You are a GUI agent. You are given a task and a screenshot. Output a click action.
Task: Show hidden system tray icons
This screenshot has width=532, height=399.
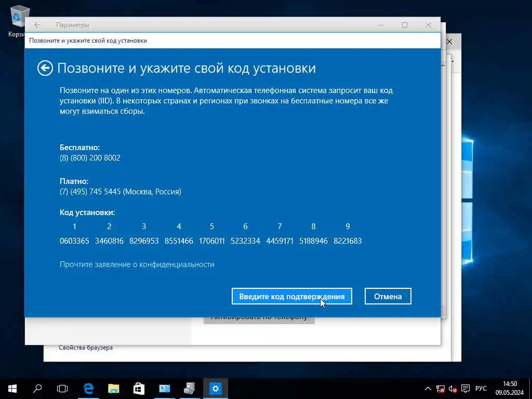coord(428,389)
